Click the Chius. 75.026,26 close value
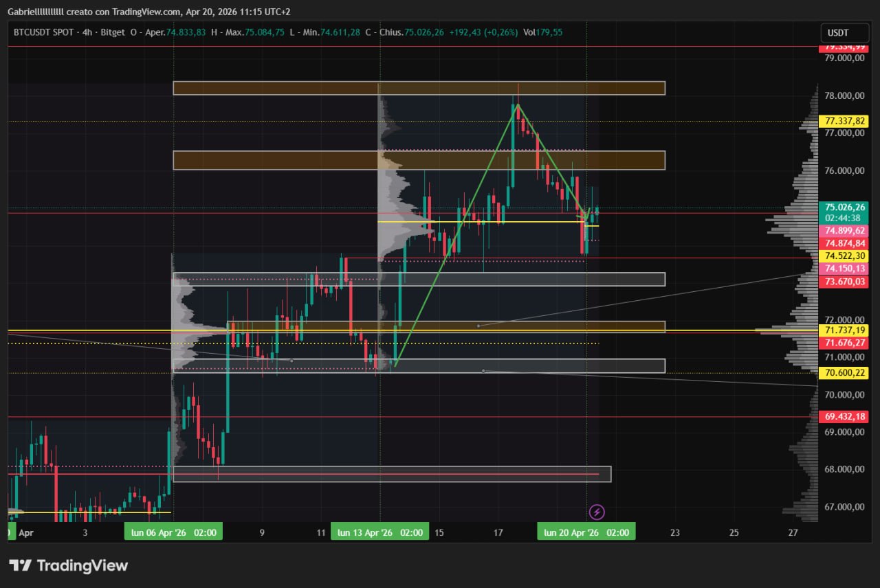Viewport: 880px width, 588px height. tap(406, 32)
